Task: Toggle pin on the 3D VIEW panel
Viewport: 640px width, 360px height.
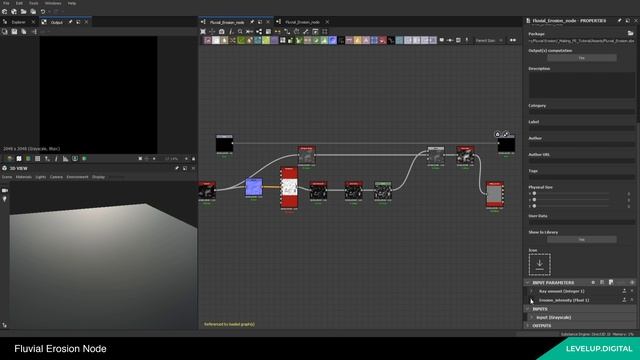Action: 177,168
